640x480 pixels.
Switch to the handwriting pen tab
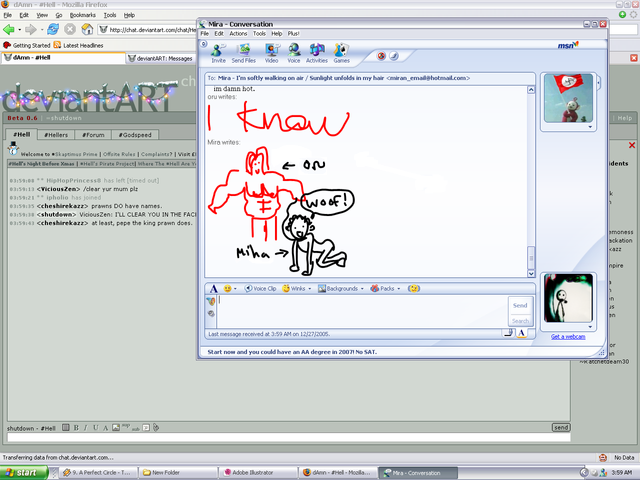508,333
